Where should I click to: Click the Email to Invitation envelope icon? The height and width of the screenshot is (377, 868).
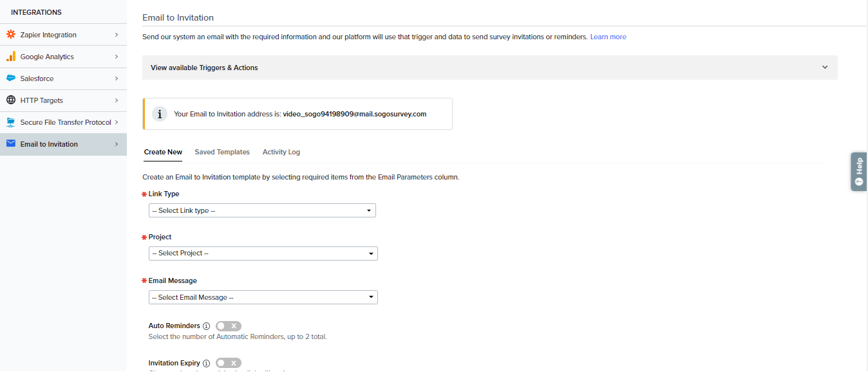click(x=10, y=144)
